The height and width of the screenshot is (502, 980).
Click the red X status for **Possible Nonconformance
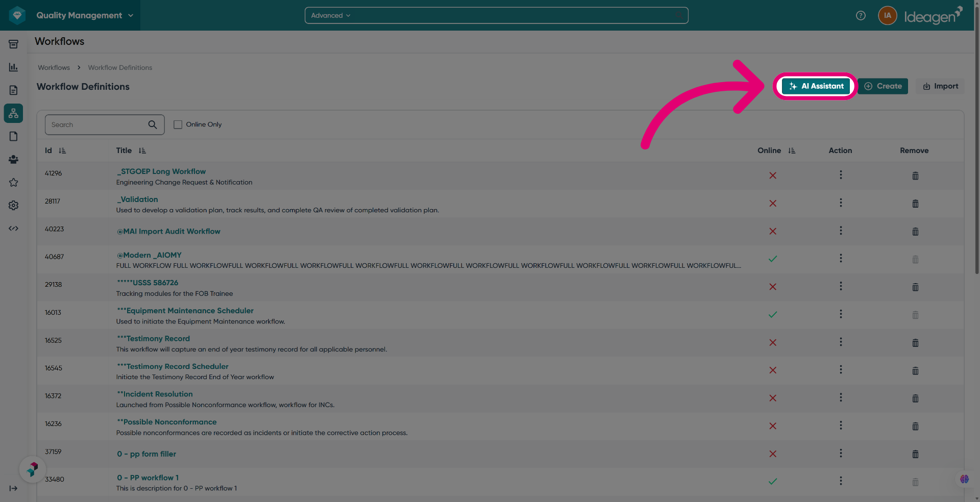pos(773,426)
